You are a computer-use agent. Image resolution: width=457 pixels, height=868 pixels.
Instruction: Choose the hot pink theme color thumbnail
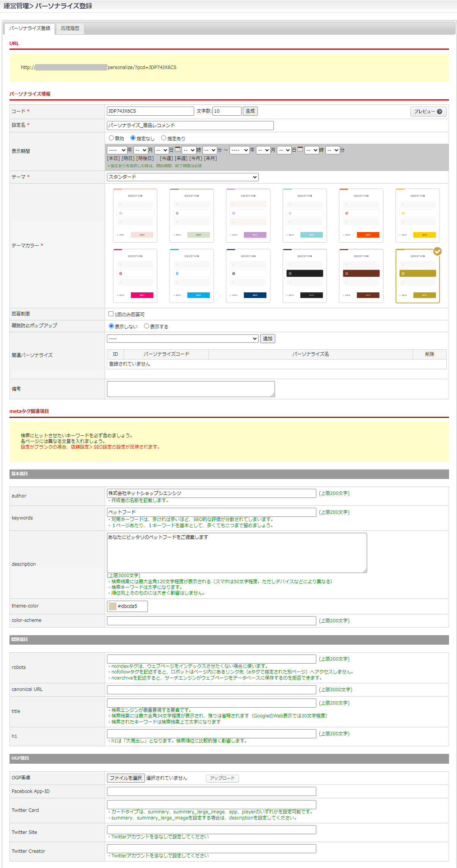(135, 276)
